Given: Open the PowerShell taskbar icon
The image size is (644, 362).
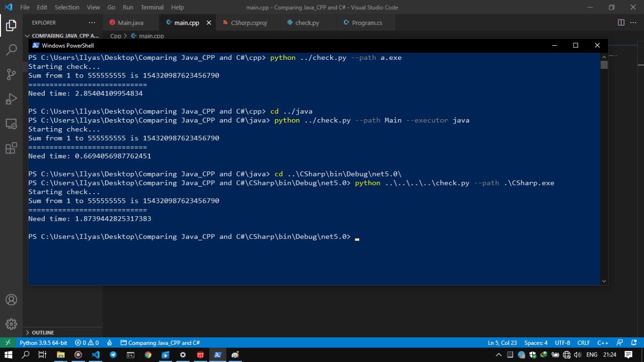Looking at the screenshot, I should coord(217,355).
